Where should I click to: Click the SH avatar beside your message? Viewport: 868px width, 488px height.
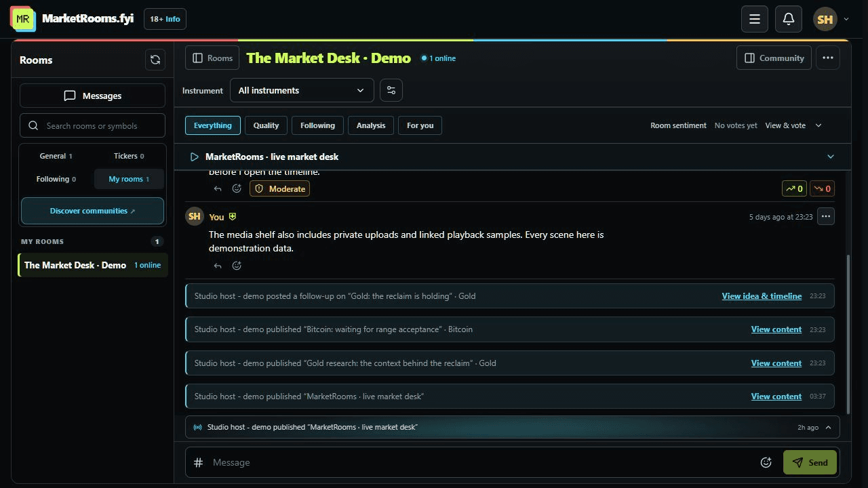(195, 217)
